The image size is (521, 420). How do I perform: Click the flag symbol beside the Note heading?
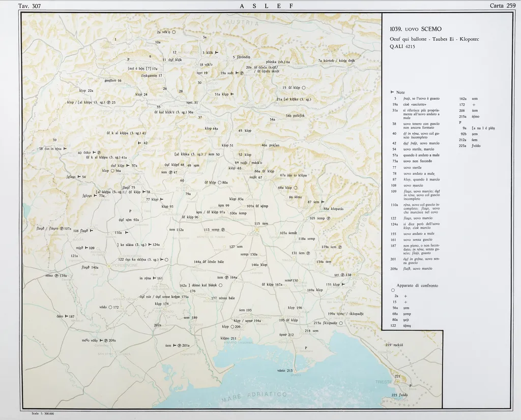392,92
